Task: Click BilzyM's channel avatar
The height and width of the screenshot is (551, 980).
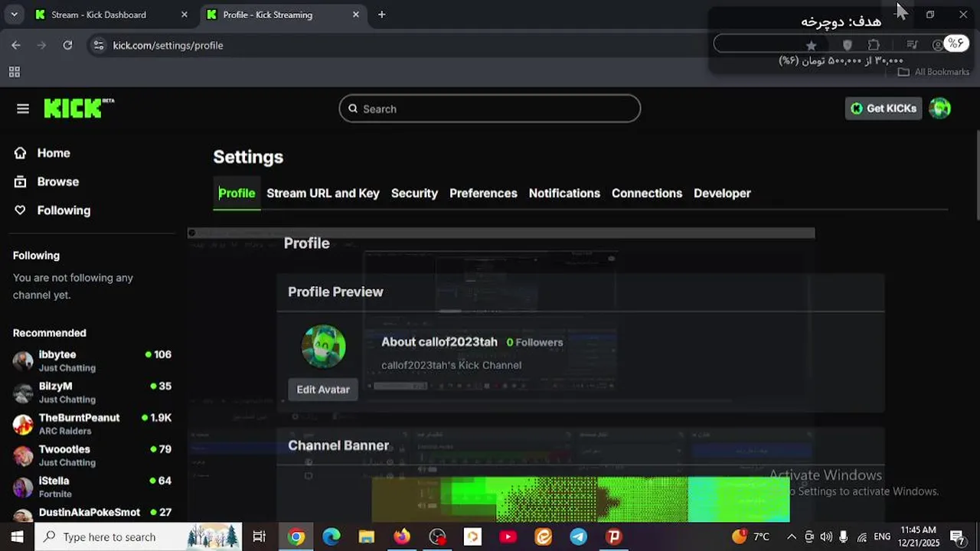Action: tap(23, 393)
